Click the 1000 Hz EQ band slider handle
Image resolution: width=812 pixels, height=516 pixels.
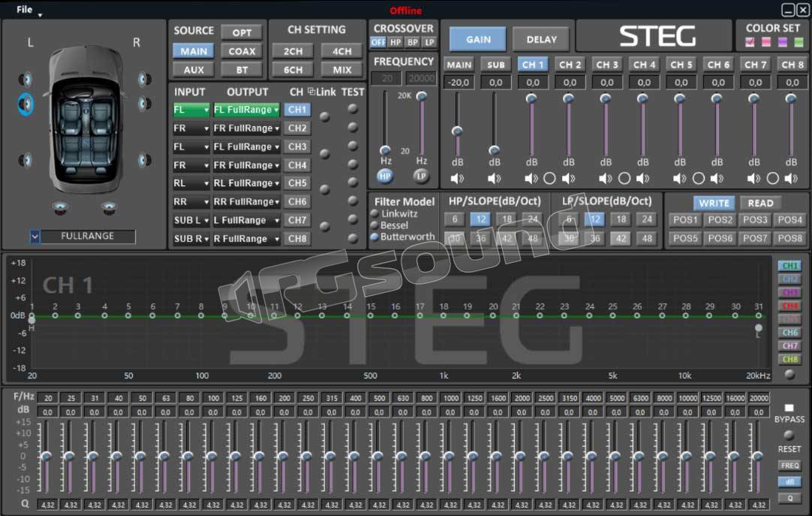(x=450, y=457)
